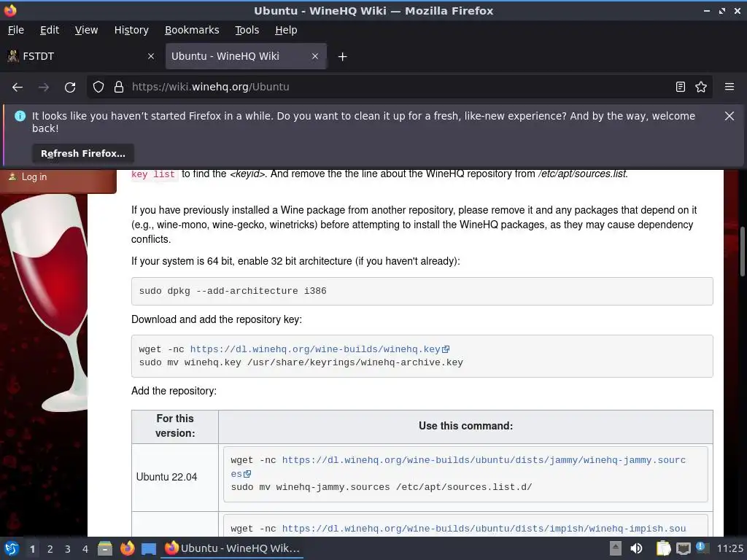Click the forward navigation arrow
Image resolution: width=747 pixels, height=560 pixels.
tap(44, 87)
